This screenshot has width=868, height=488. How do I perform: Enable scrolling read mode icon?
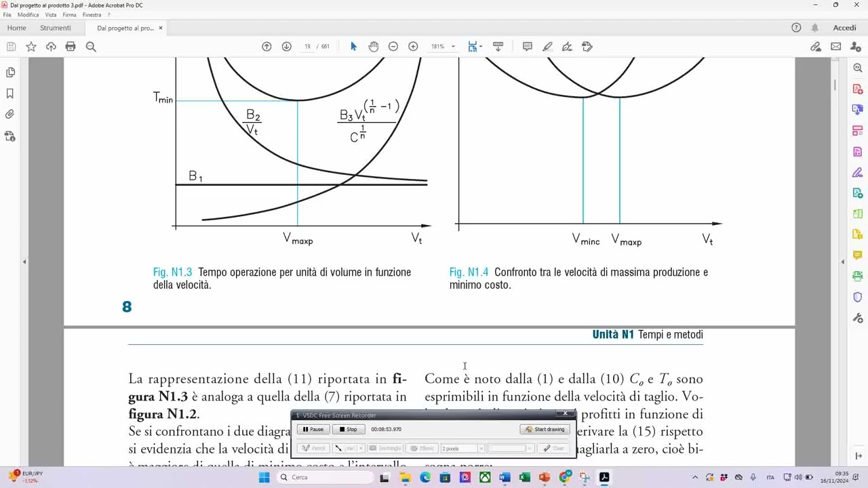[498, 47]
